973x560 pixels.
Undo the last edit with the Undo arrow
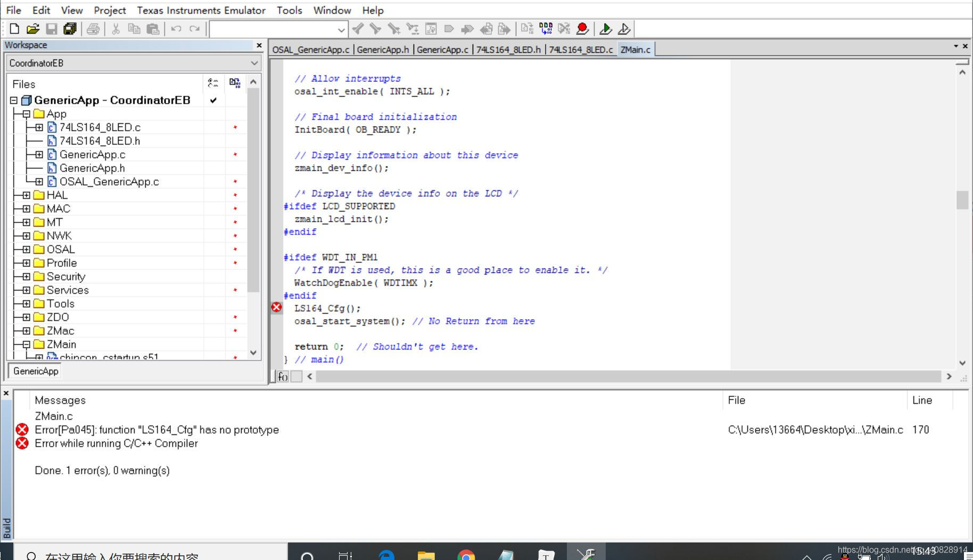[x=176, y=29]
